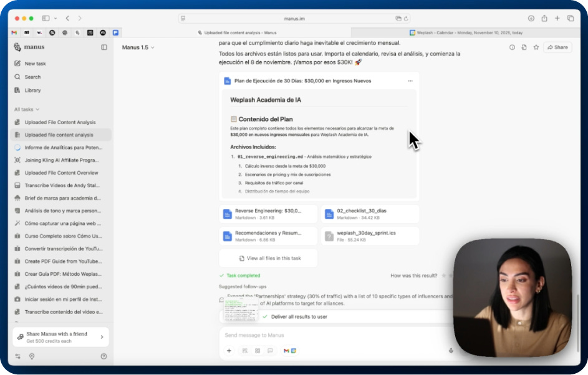588x375 pixels.
Task: Favorite this task with star icon
Action: pyautogui.click(x=536, y=47)
